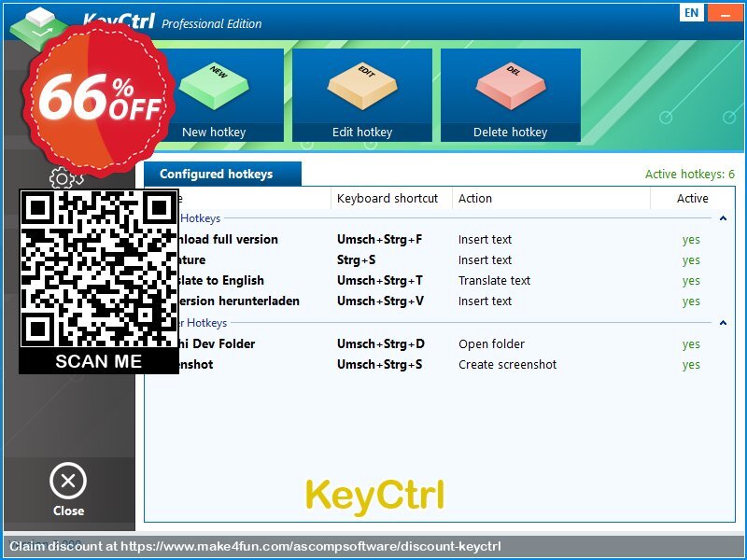Click 'yes' in the Umsch+Strg+V row
The image size is (747, 560).
point(691,301)
